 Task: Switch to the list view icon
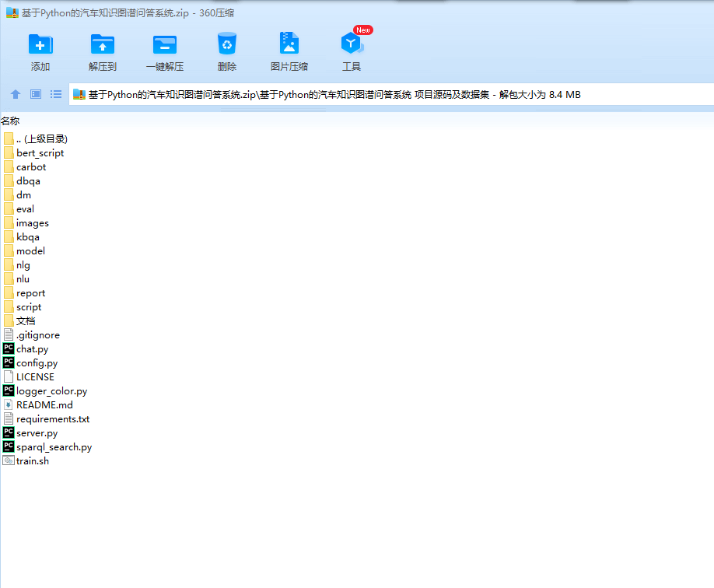[x=56, y=94]
